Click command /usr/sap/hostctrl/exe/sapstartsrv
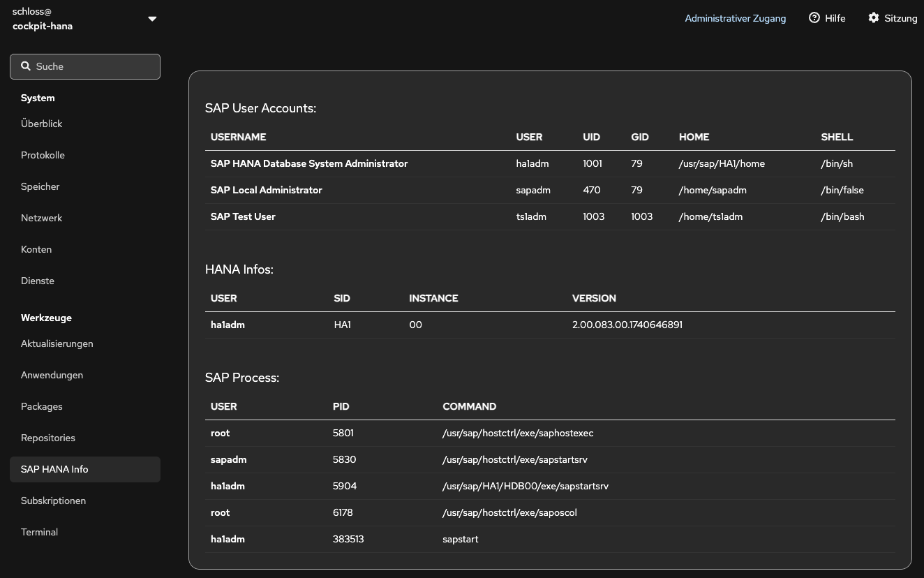This screenshot has width=924, height=578. (515, 459)
